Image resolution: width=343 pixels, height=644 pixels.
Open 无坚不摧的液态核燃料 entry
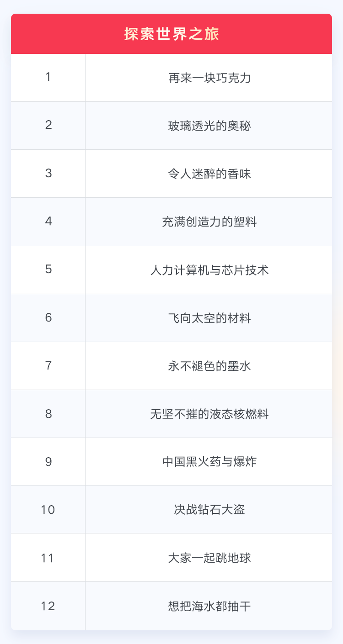pos(209,414)
